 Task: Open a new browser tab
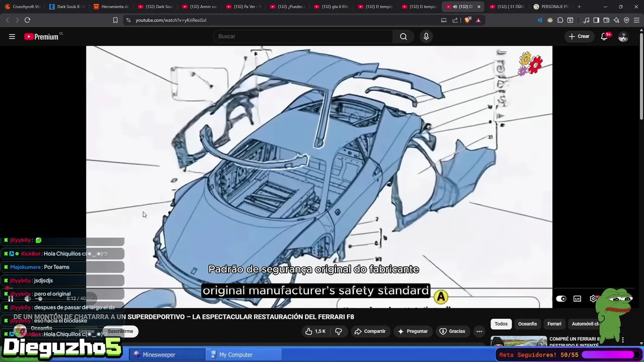(579, 7)
